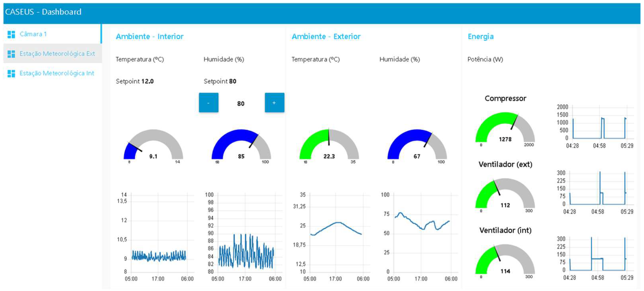The width and height of the screenshot is (644, 291).
Task: Click the CASEUS - Dashboard title
Action: pyautogui.click(x=43, y=12)
